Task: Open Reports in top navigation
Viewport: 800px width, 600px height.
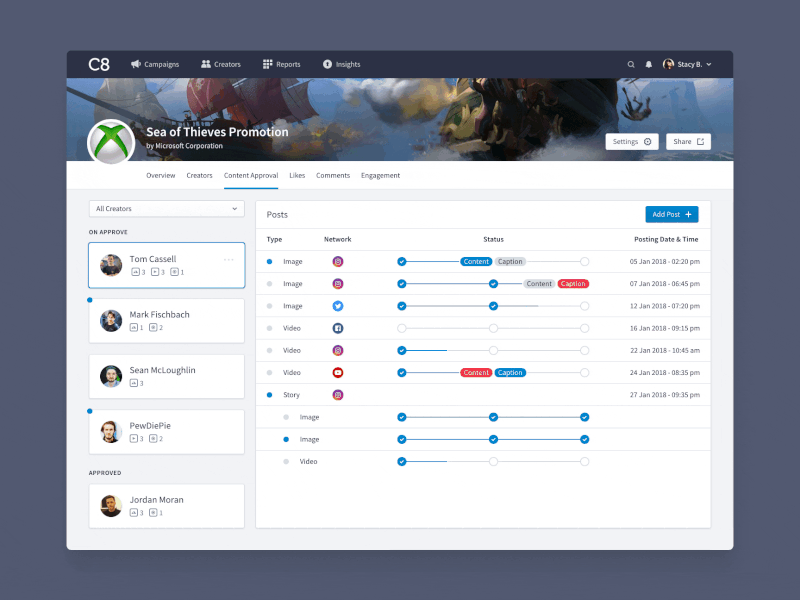Action: (x=282, y=64)
